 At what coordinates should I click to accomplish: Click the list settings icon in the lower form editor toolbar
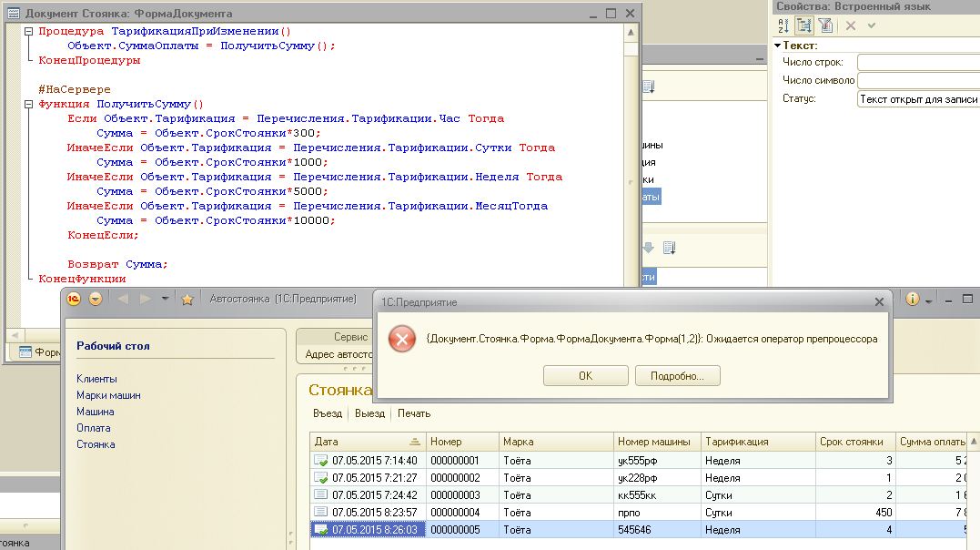click(x=670, y=248)
